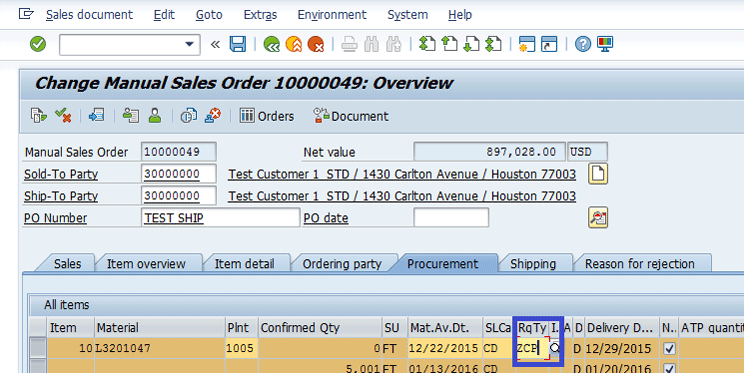
Task: Open the SAP window menu icon
Action: pyautogui.click(x=26, y=14)
